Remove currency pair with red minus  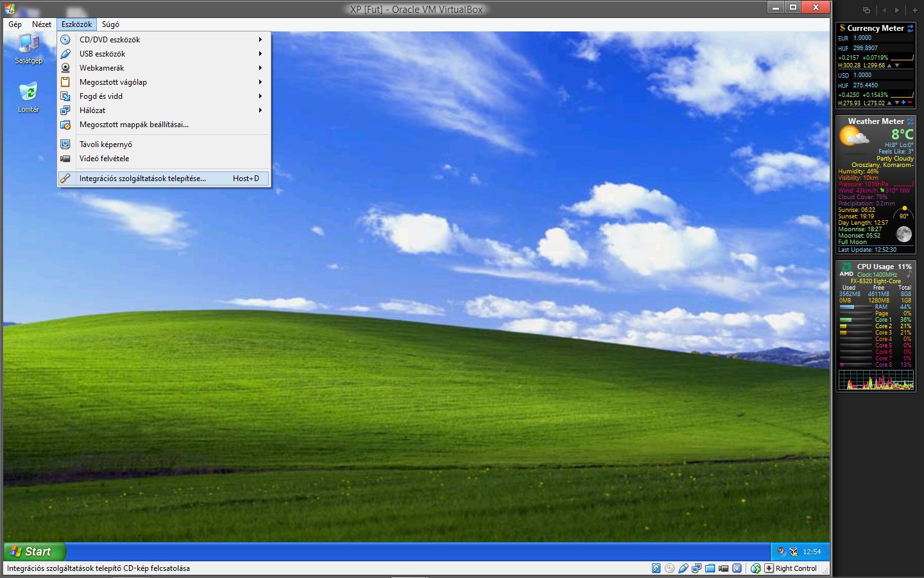[910, 102]
